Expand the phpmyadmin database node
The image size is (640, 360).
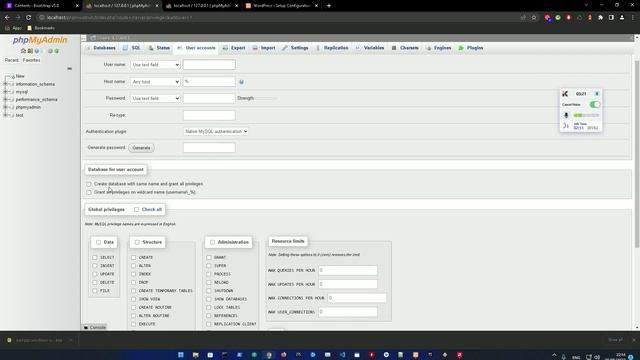[6, 107]
